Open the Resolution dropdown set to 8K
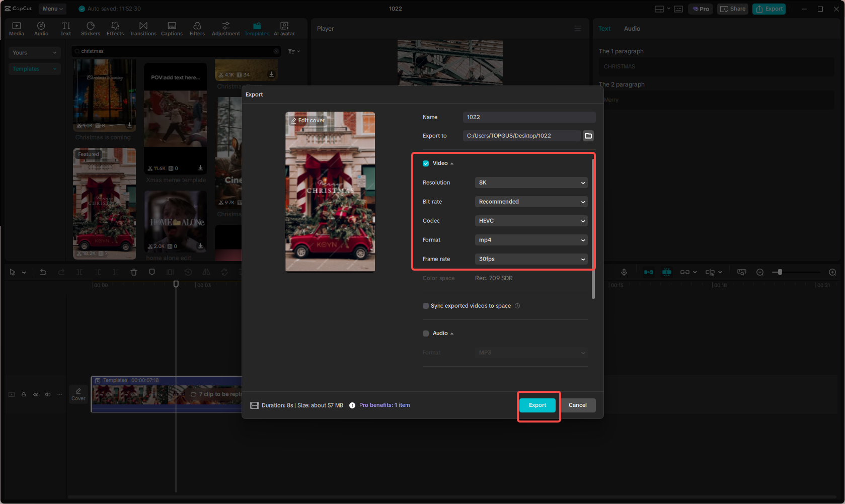 [x=531, y=182]
